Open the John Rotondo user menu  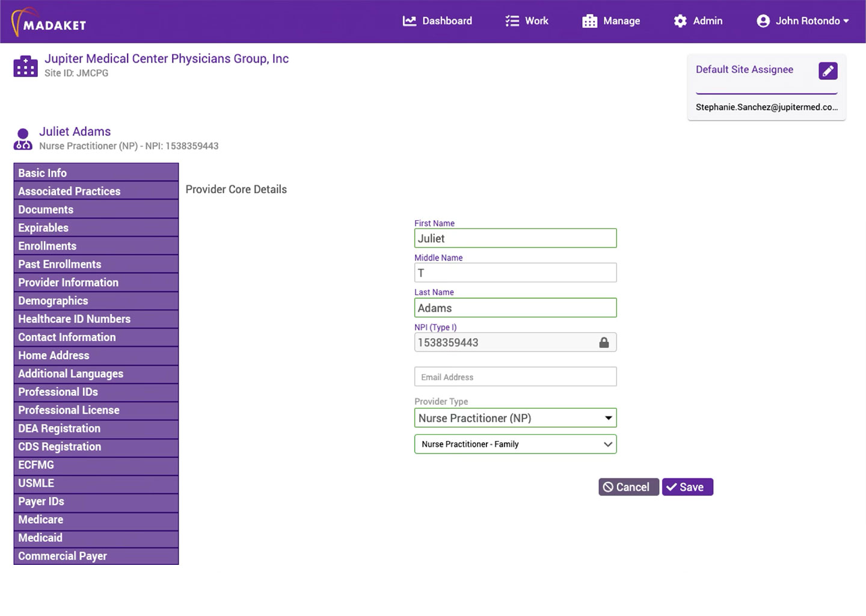click(x=803, y=21)
